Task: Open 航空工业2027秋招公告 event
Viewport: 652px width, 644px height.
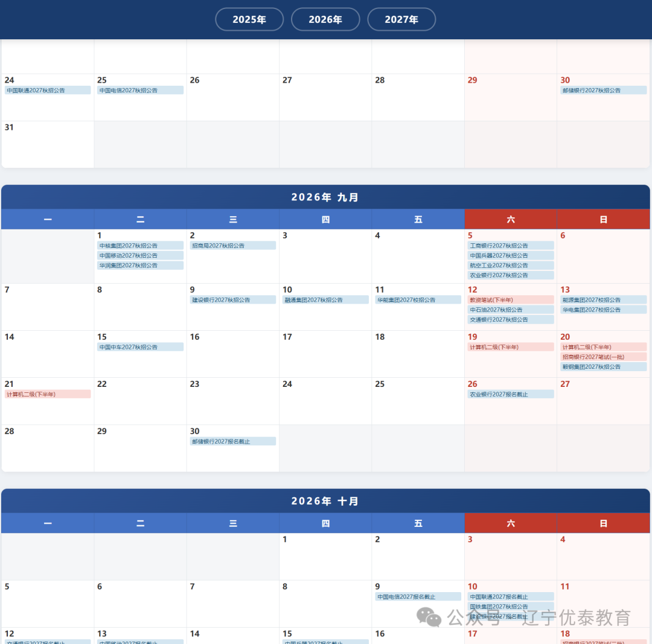Action: (x=511, y=265)
